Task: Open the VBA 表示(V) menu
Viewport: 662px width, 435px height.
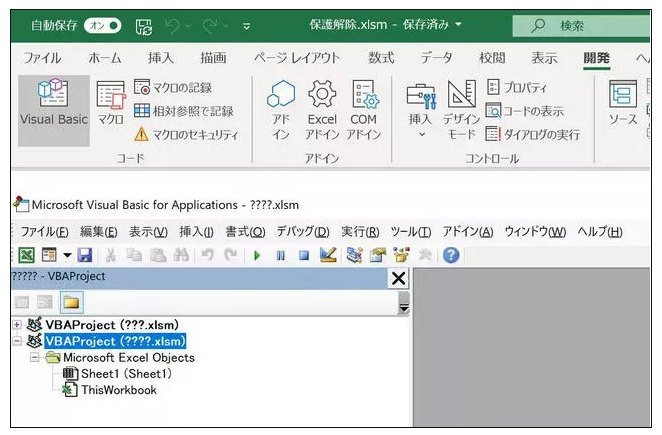Action: [148, 232]
